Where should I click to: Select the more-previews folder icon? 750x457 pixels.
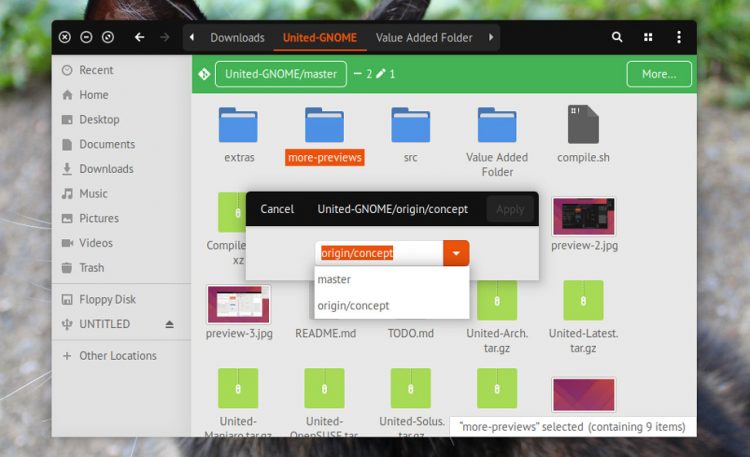pos(324,124)
